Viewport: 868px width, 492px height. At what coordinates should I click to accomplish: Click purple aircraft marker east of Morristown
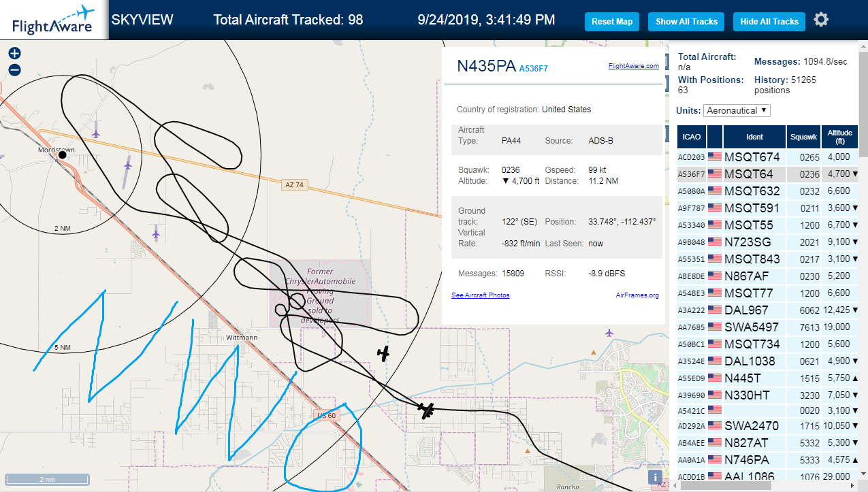pyautogui.click(x=128, y=164)
